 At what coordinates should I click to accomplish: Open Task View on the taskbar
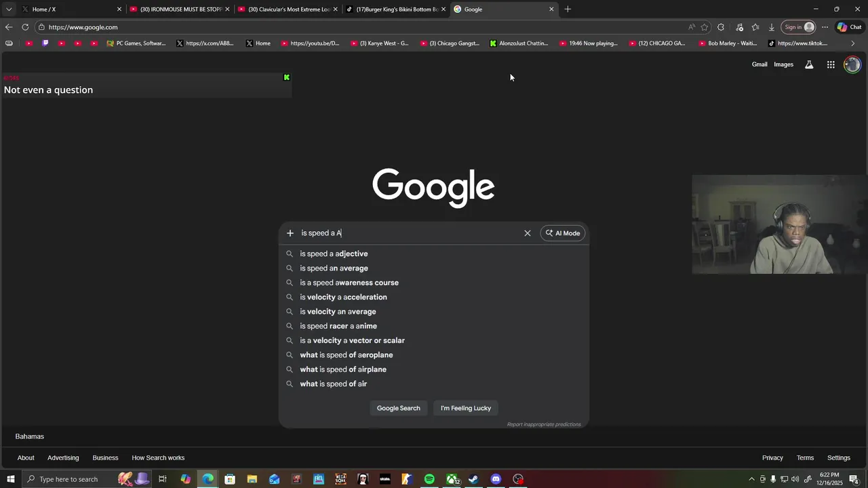coord(163,479)
